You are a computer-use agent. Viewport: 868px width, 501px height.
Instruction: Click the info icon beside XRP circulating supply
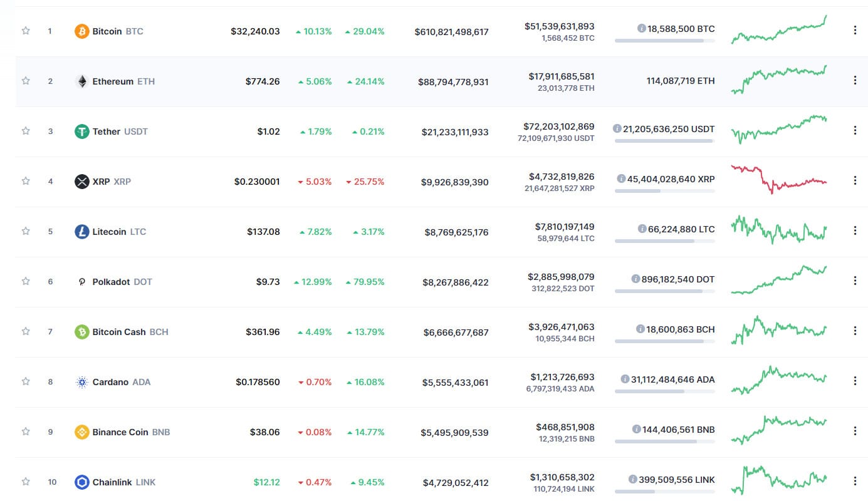[621, 178]
